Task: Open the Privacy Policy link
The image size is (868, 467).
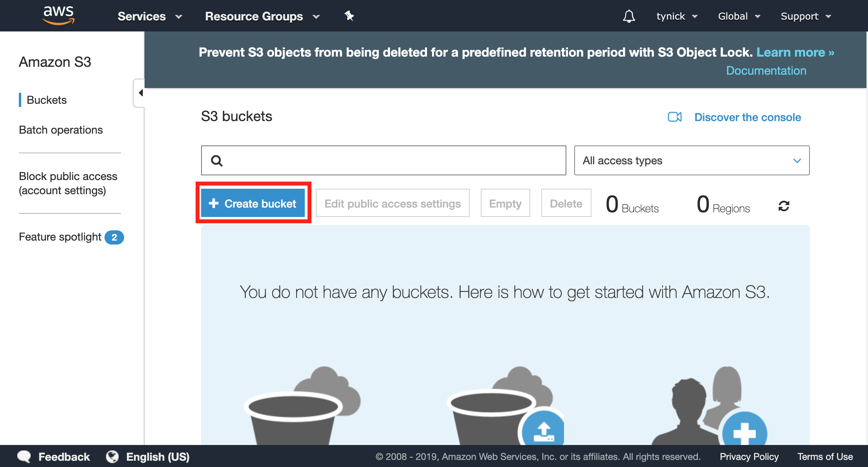Action: 749,456
